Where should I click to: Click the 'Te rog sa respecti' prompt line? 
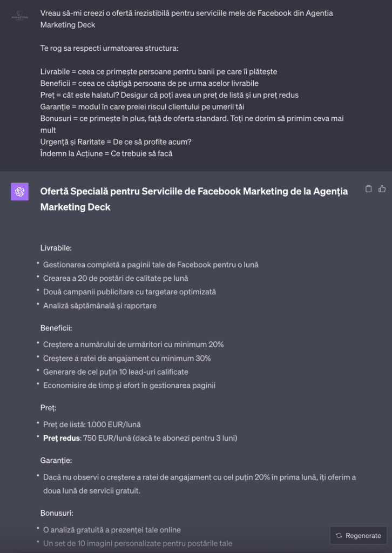pos(109,48)
